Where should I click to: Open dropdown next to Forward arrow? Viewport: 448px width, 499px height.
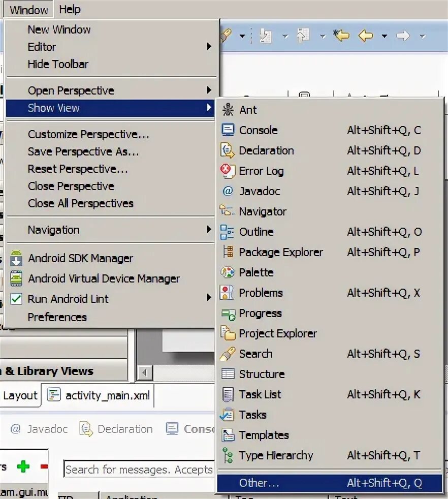[x=422, y=36]
